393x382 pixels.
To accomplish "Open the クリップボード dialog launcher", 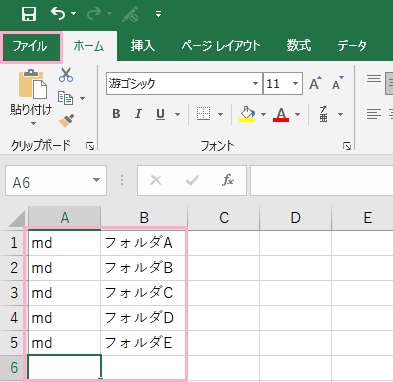I will (90, 146).
